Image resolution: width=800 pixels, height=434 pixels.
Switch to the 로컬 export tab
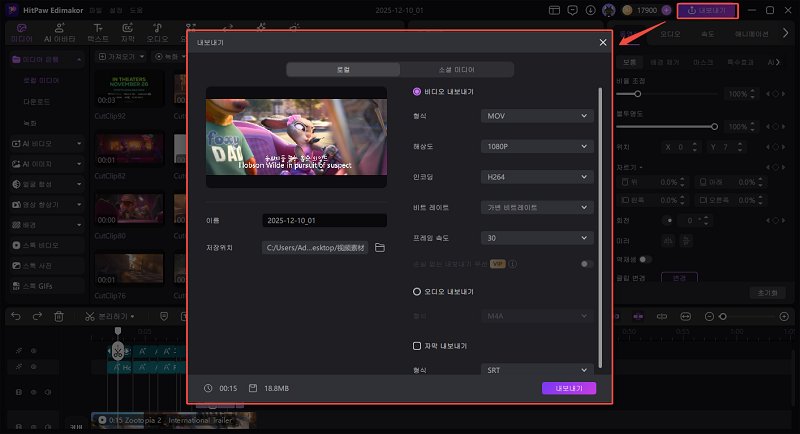click(x=343, y=69)
